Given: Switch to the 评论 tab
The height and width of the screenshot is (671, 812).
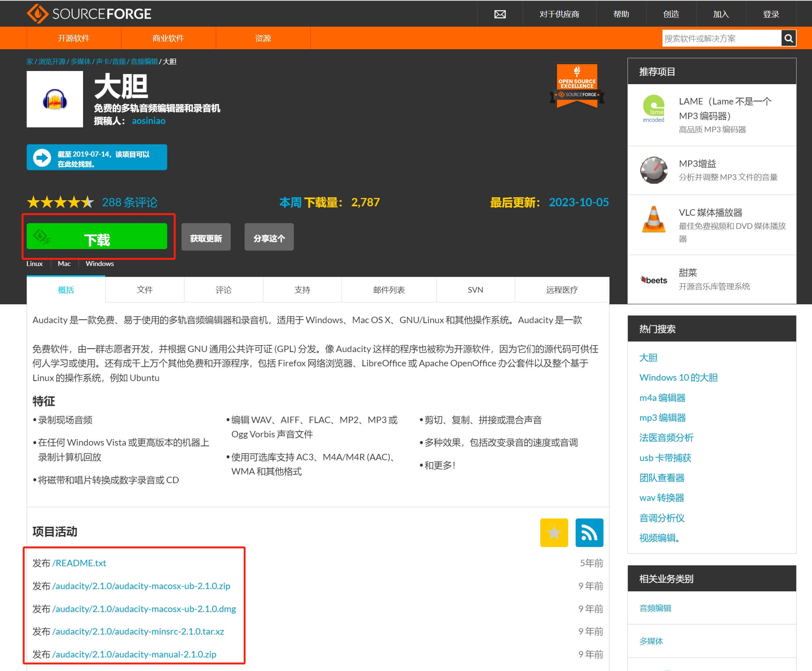Looking at the screenshot, I should (224, 290).
